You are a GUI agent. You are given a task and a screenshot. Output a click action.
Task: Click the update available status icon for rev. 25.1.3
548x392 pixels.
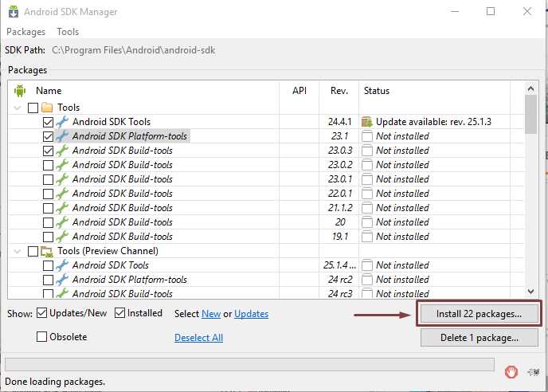click(367, 122)
